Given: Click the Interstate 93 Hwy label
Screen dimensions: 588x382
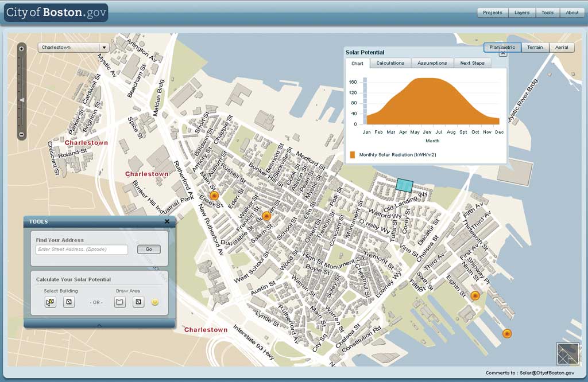Looking at the screenshot, I should pyautogui.click(x=254, y=342).
